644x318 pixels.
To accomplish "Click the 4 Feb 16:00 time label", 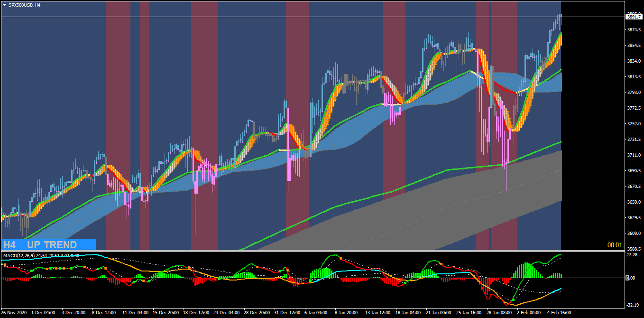I will tap(559, 313).
